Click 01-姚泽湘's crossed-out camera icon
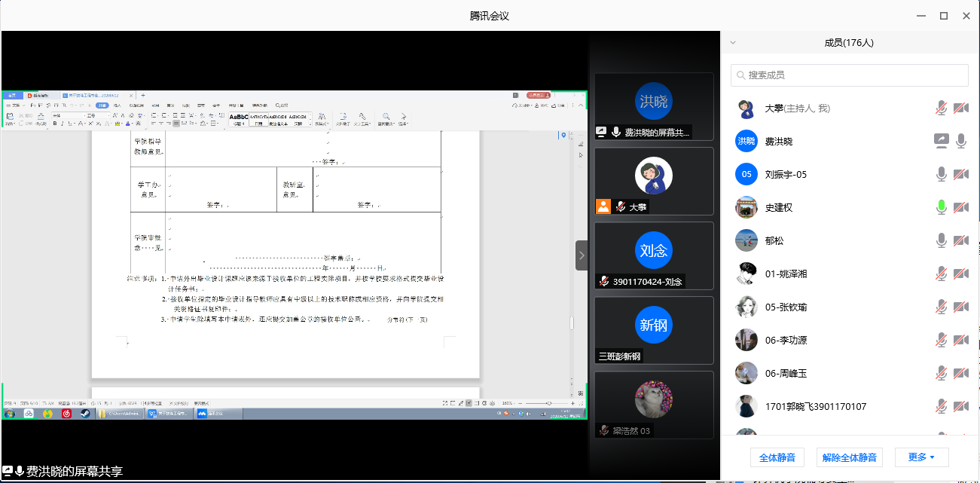This screenshot has width=980, height=483. (x=961, y=274)
